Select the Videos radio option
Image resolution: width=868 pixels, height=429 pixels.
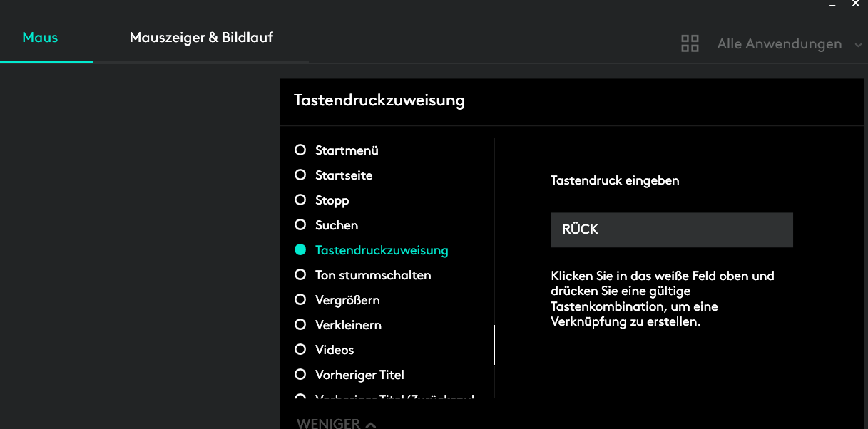300,350
